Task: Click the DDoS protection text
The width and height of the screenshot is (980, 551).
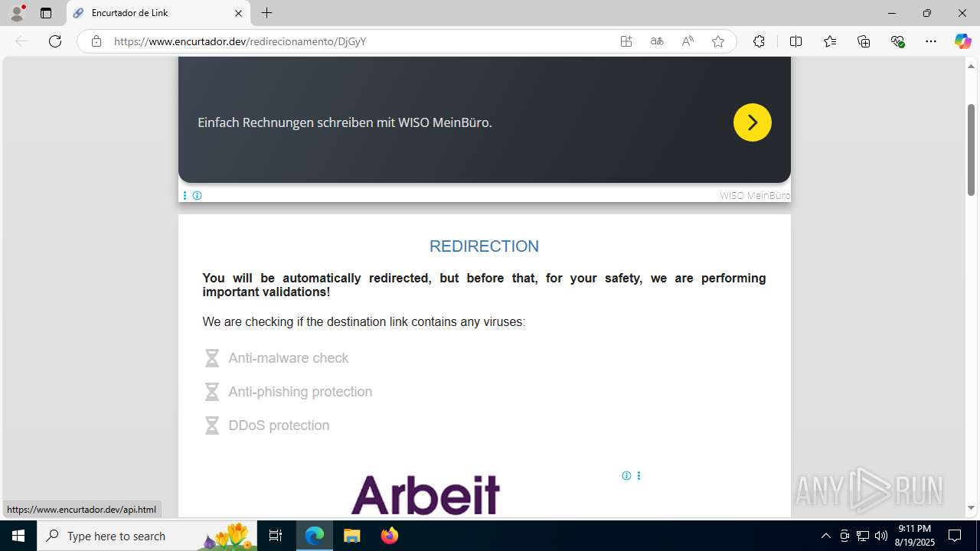Action: pos(279,425)
